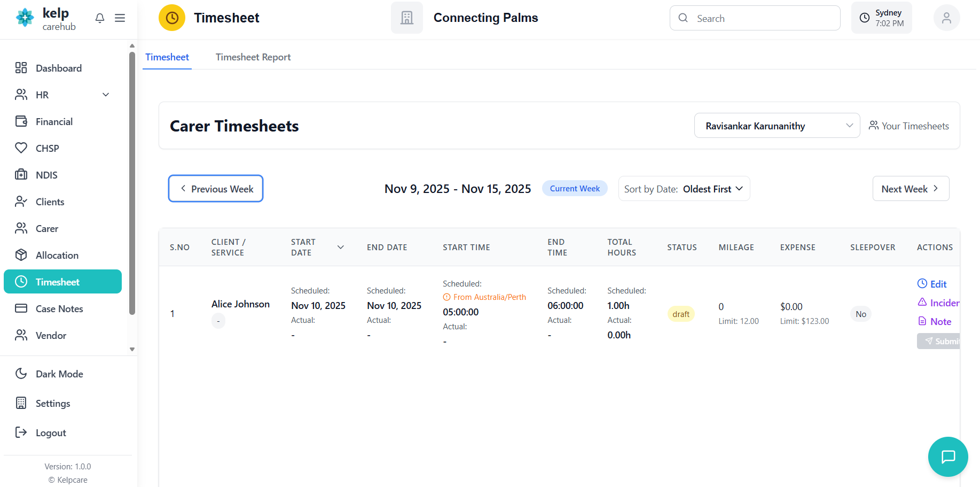Open the user profile avatar
The width and height of the screenshot is (980, 487).
pyautogui.click(x=946, y=18)
